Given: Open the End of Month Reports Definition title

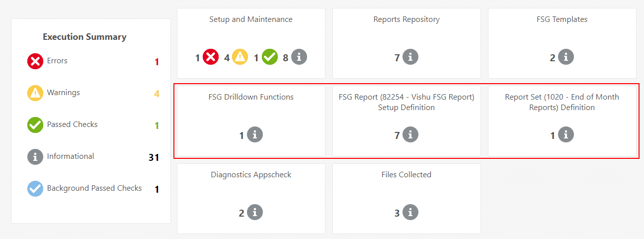Looking at the screenshot, I should coord(562,102).
